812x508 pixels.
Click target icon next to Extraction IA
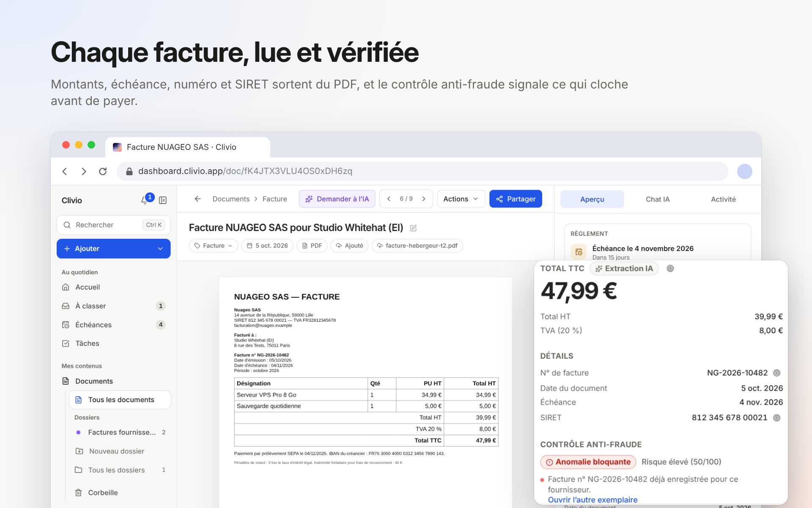pos(670,268)
